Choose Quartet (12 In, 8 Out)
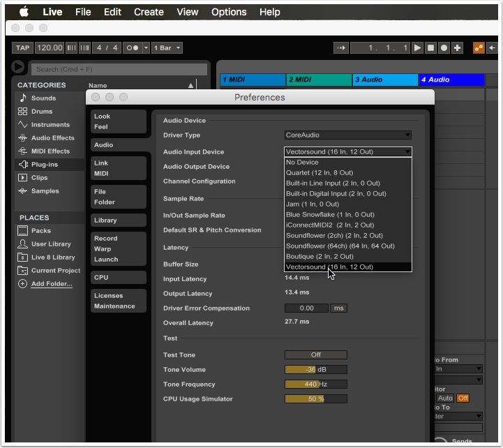Image resolution: width=503 pixels, height=448 pixels. coord(348,172)
